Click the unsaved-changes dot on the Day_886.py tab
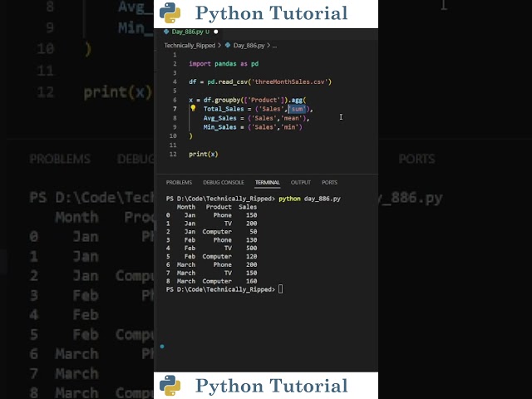 pos(216,32)
